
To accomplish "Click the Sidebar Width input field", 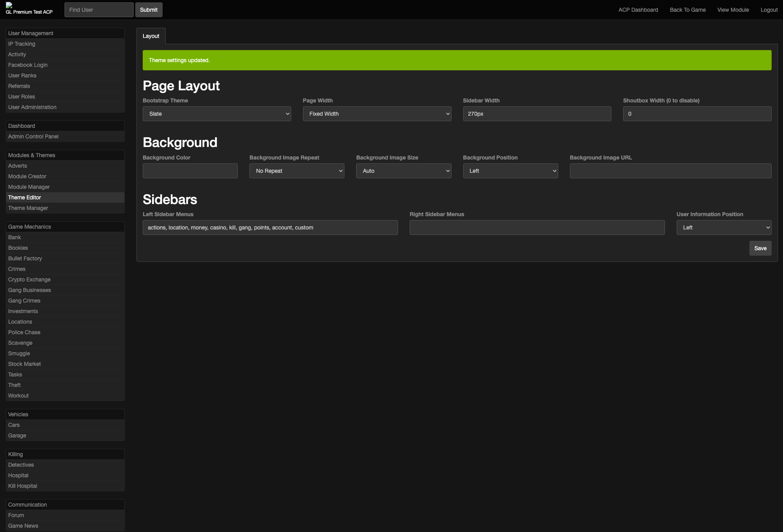I will point(537,114).
